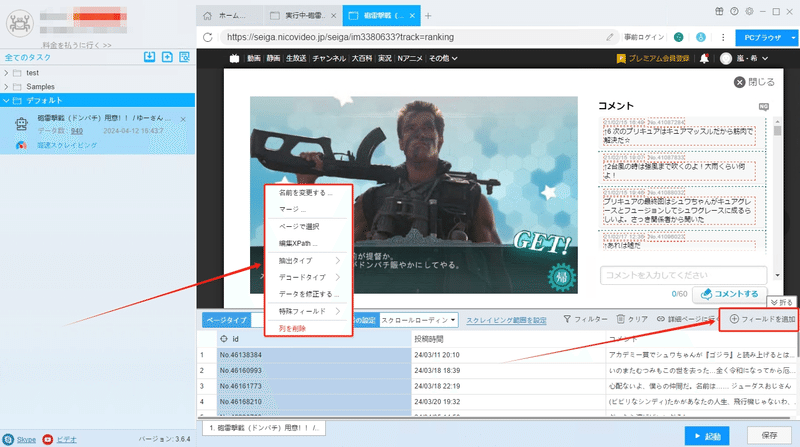Click 詳細ページに行く link button
This screenshot has height=447, width=800.
tap(687, 319)
